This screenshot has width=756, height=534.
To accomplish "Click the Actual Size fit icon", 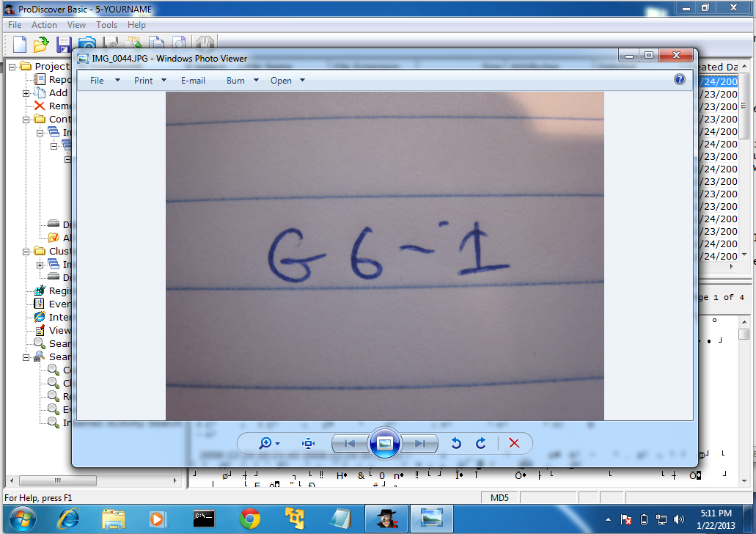I will pyautogui.click(x=308, y=443).
